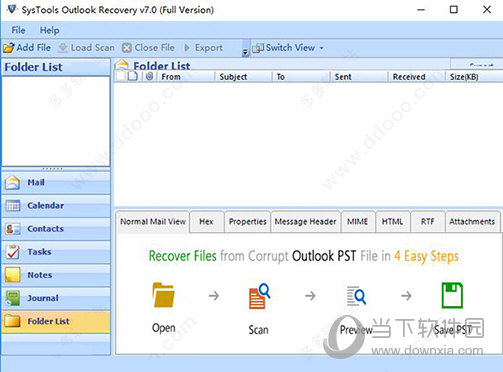The width and height of the screenshot is (503, 372).
Task: Click the 'Open' step caption
Action: (x=164, y=328)
